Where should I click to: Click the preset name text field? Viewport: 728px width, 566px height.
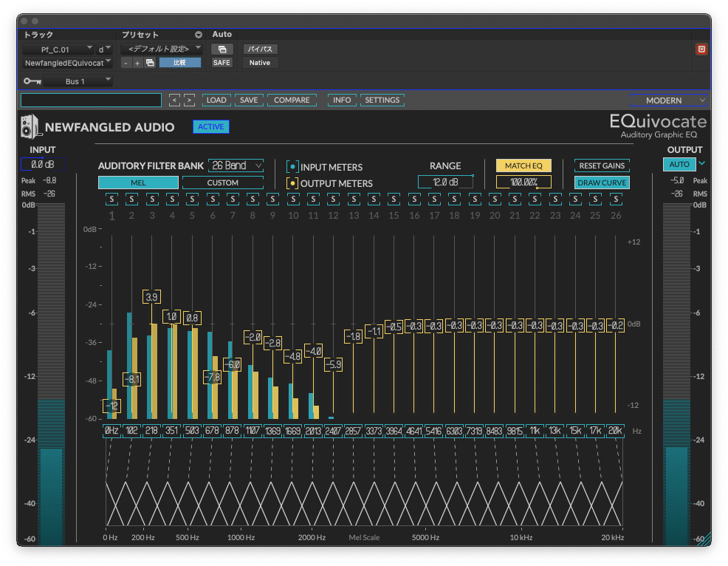[91, 100]
